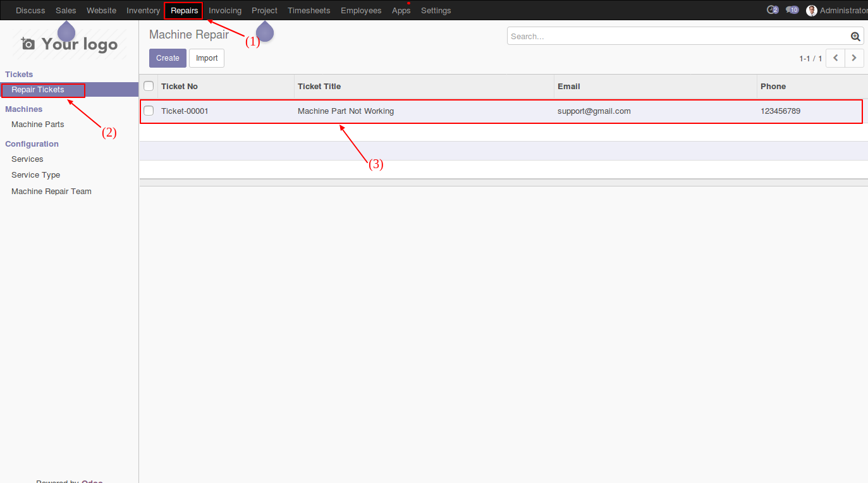Screen dimensions: 868x483
Task: Click the Administrator avatar picture
Action: [812, 10]
